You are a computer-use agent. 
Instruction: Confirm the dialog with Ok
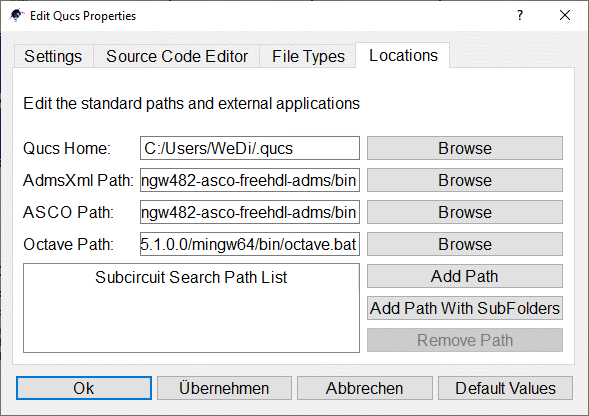pyautogui.click(x=84, y=388)
